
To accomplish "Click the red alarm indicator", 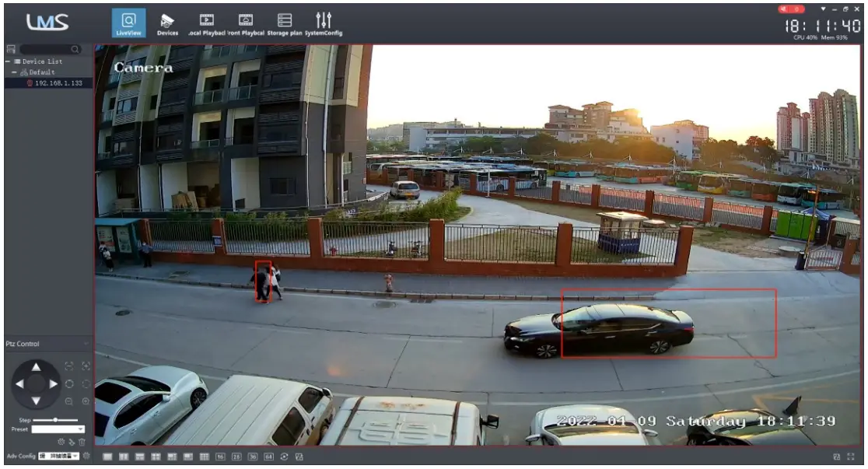I will (791, 9).
